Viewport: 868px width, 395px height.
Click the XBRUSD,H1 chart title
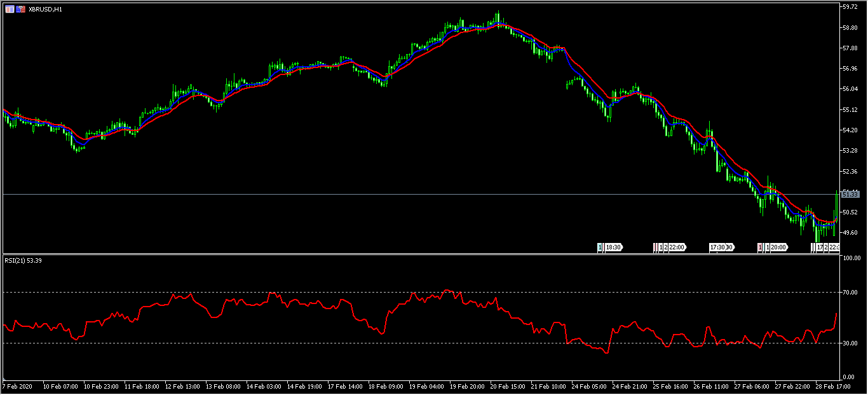[x=44, y=10]
